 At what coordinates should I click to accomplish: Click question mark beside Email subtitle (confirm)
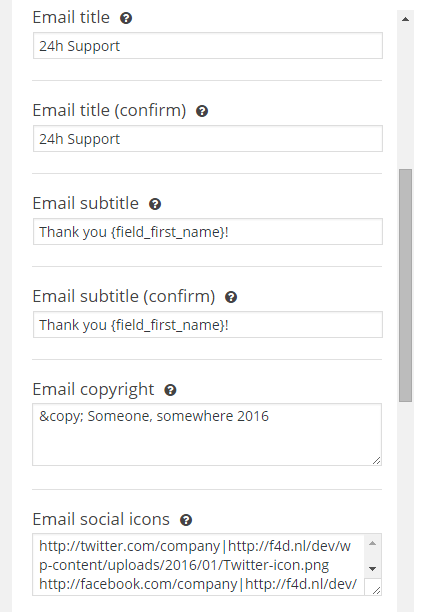(231, 297)
